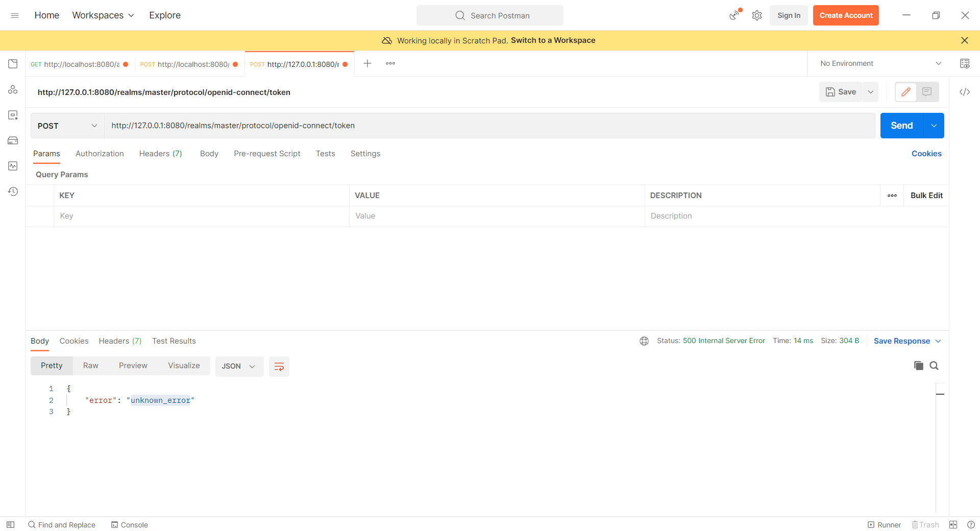Enable the single-pane editor layout
Screen dimensions: 980x531
(x=906, y=92)
